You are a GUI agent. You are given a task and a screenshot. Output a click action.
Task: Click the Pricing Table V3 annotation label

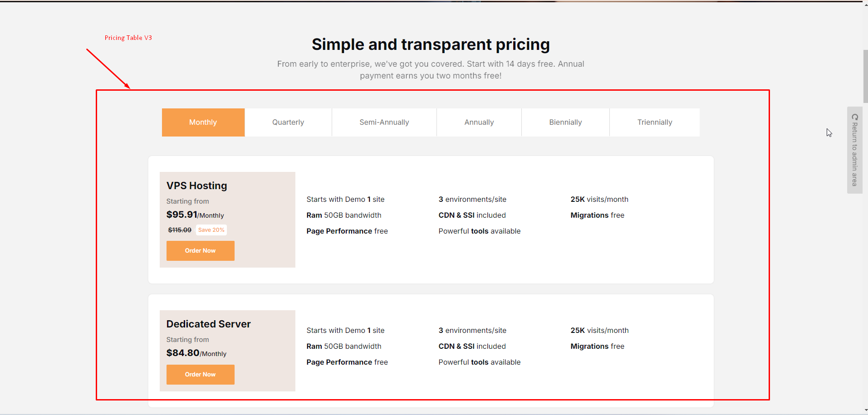(128, 38)
